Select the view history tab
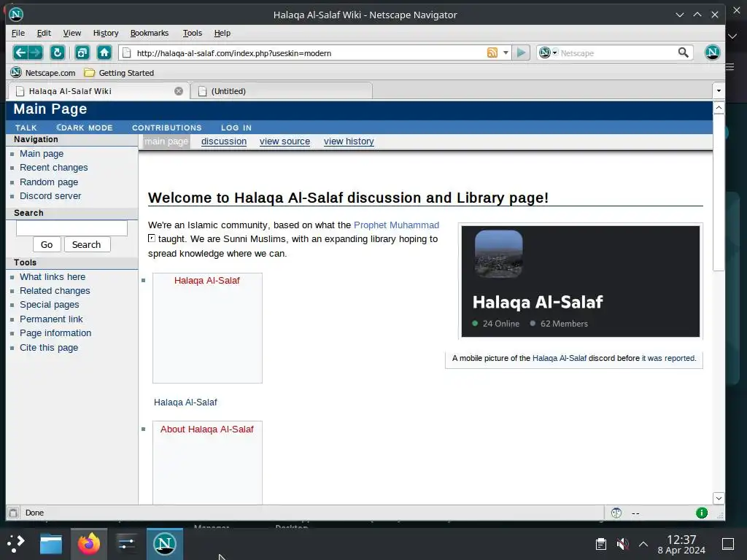The height and width of the screenshot is (560, 747). (349, 141)
